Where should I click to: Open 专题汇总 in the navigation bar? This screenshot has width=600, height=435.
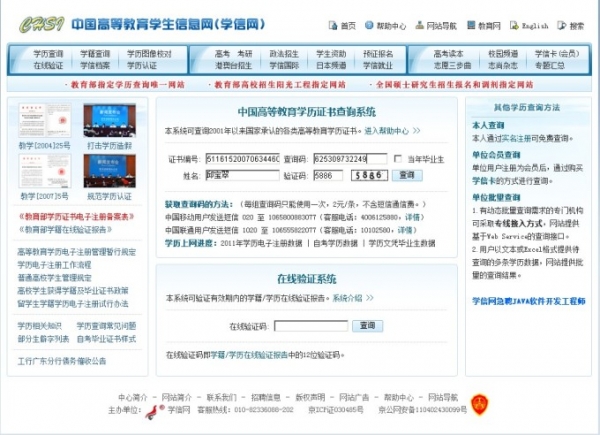coord(550,65)
